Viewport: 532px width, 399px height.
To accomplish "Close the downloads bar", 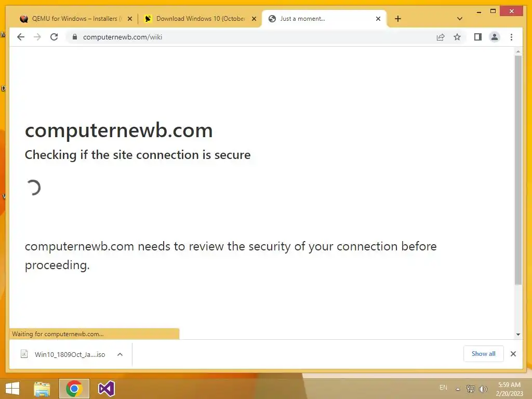I will [513, 354].
